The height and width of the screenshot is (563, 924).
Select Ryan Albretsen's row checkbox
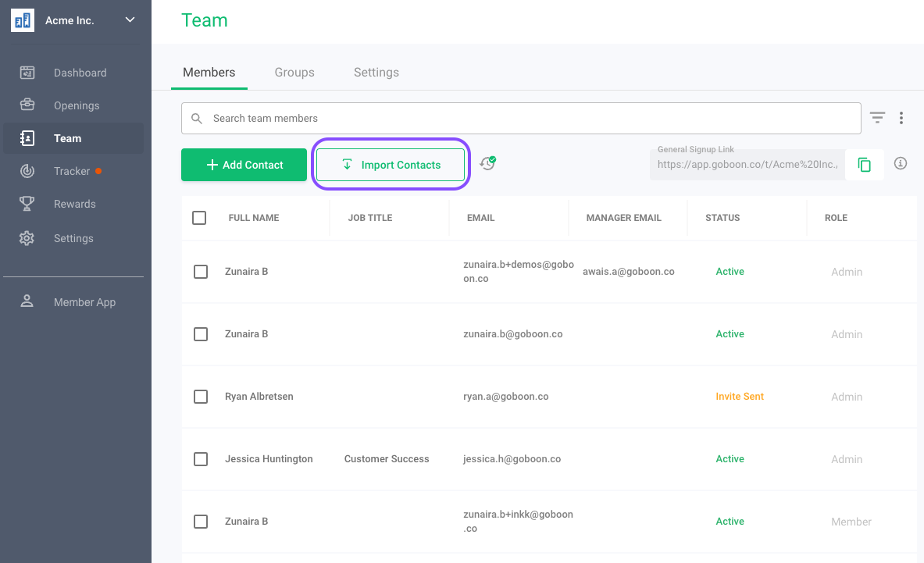pyautogui.click(x=201, y=397)
